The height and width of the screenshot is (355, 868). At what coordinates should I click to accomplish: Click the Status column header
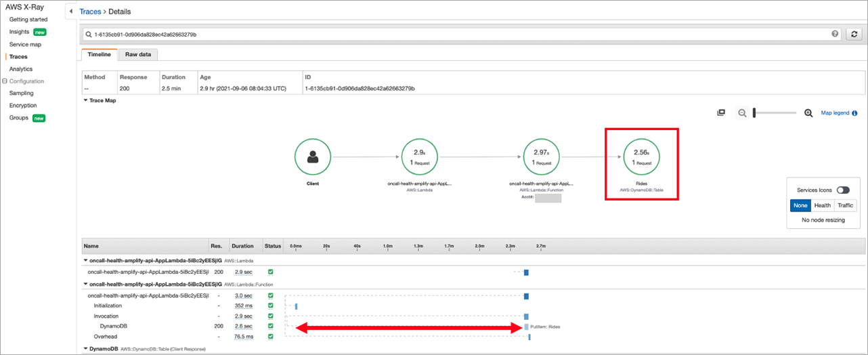(x=273, y=246)
